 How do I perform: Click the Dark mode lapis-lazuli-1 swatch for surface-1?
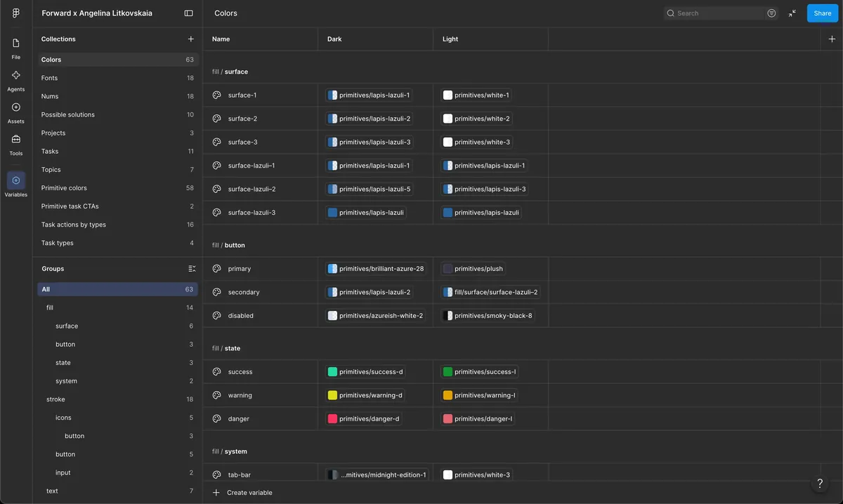(x=332, y=95)
